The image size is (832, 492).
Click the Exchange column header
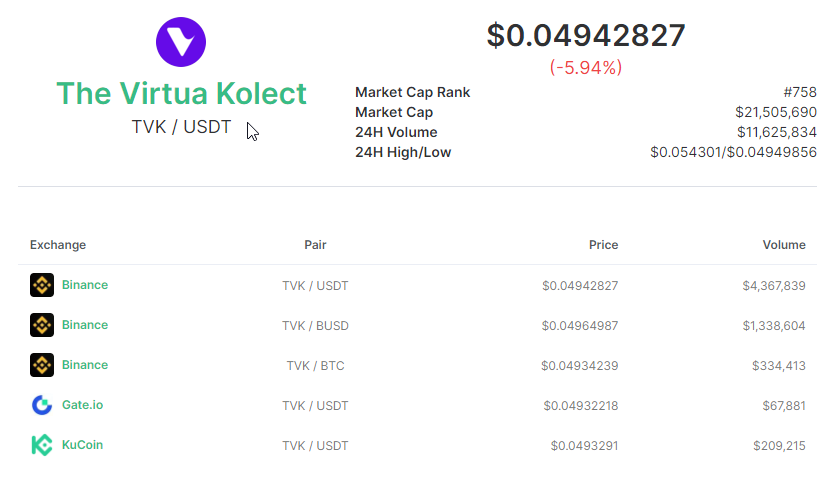[x=58, y=245]
